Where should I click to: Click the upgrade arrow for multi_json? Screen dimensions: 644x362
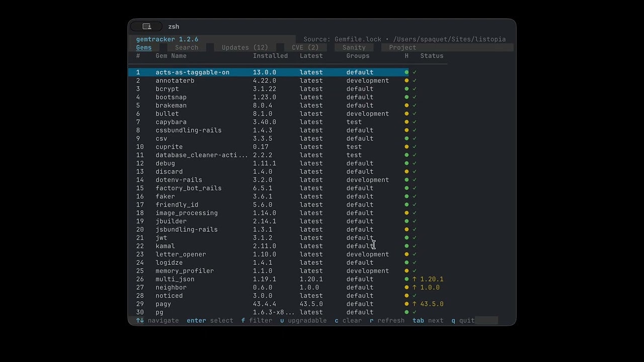pos(415,279)
